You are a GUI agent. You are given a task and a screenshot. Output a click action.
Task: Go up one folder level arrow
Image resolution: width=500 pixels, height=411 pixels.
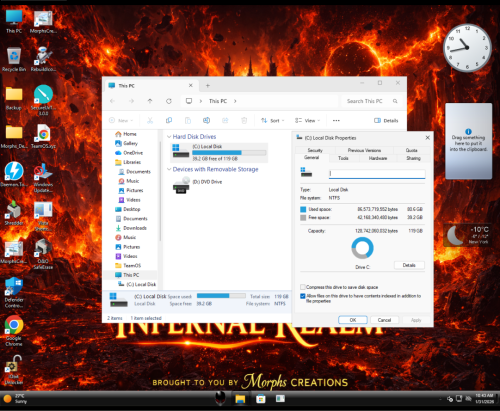(x=150, y=101)
